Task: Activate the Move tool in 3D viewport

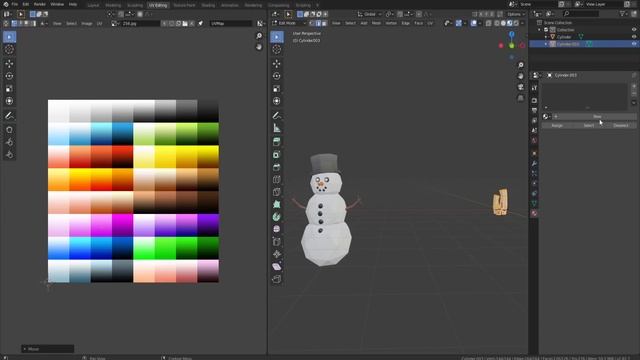Action: (x=277, y=64)
